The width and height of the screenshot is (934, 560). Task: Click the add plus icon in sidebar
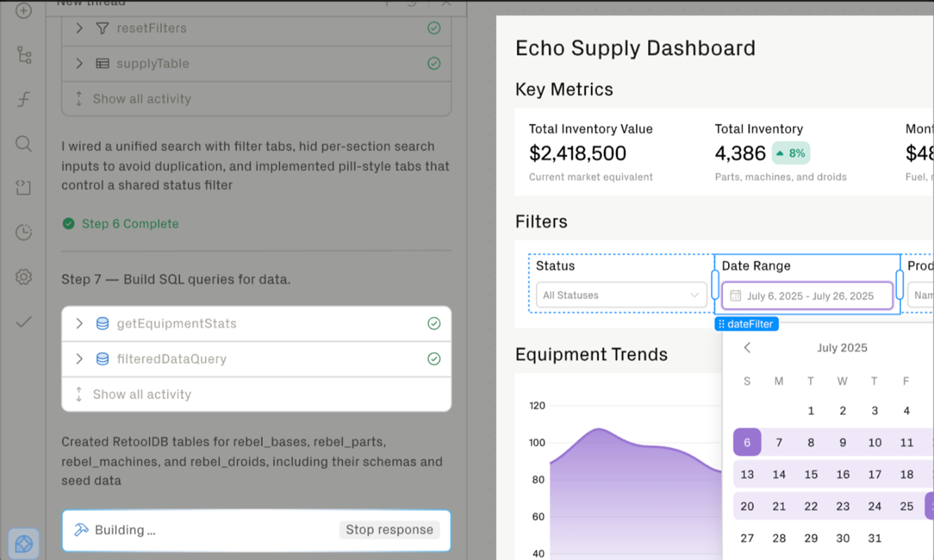23,10
